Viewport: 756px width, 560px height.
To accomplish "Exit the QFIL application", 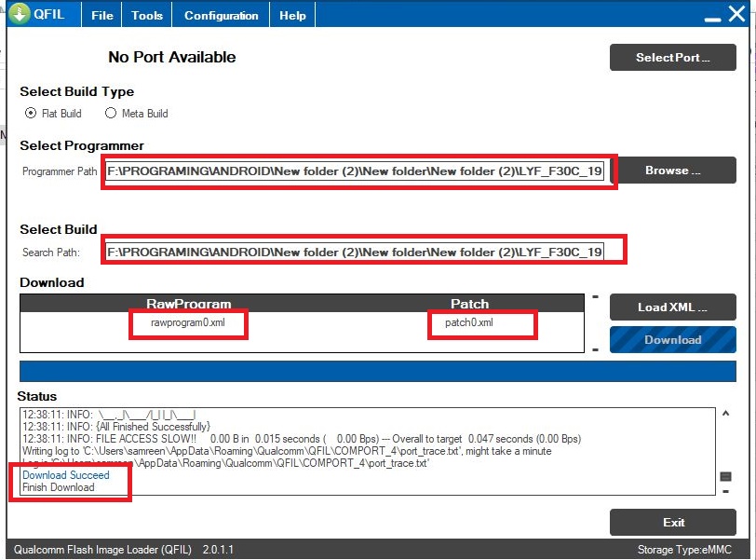I will (672, 523).
